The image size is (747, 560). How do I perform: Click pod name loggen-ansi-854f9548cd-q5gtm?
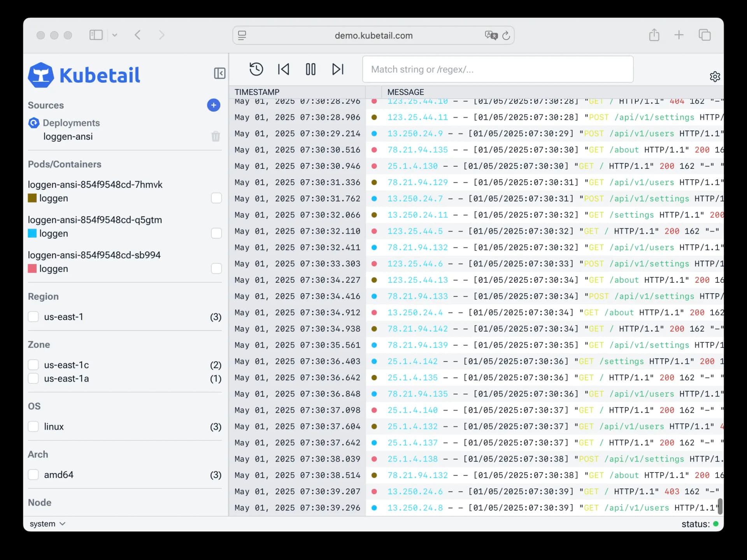pos(95,220)
